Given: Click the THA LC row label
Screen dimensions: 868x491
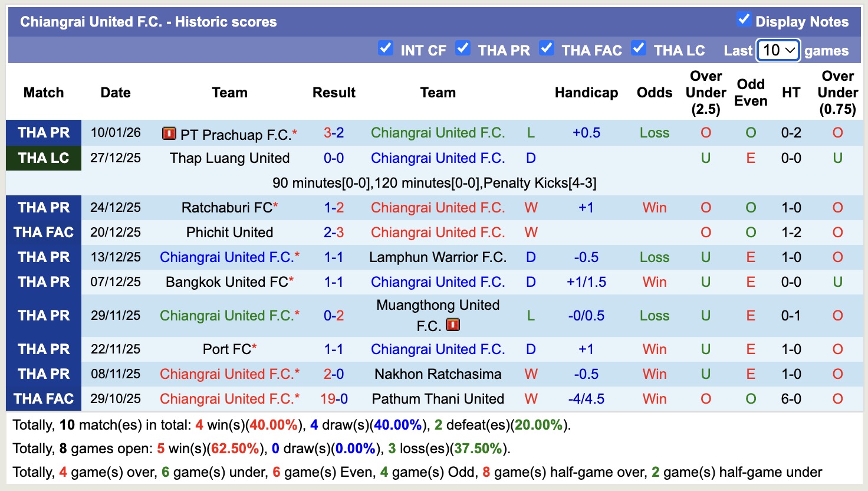Looking at the screenshot, I should click(x=43, y=158).
